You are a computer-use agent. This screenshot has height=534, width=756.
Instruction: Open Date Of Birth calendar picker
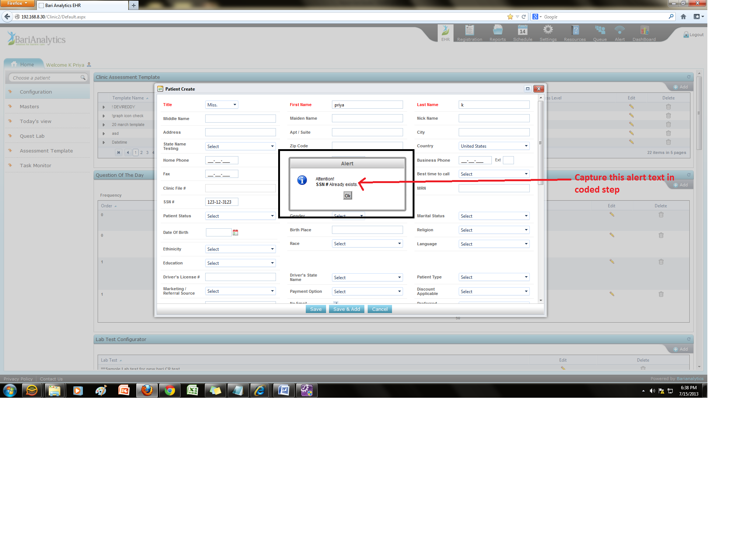click(235, 232)
